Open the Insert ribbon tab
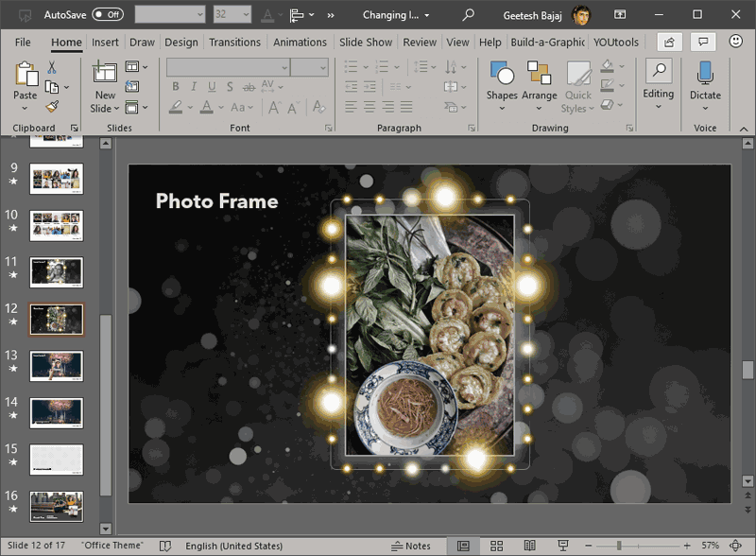This screenshot has height=556, width=756. pos(104,42)
